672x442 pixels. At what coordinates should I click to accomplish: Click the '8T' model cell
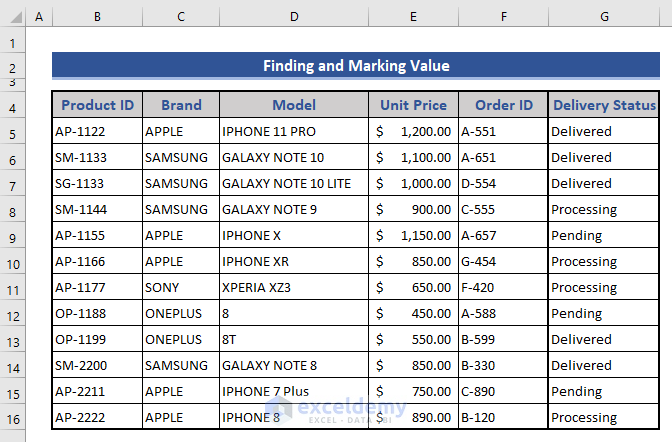pos(294,340)
